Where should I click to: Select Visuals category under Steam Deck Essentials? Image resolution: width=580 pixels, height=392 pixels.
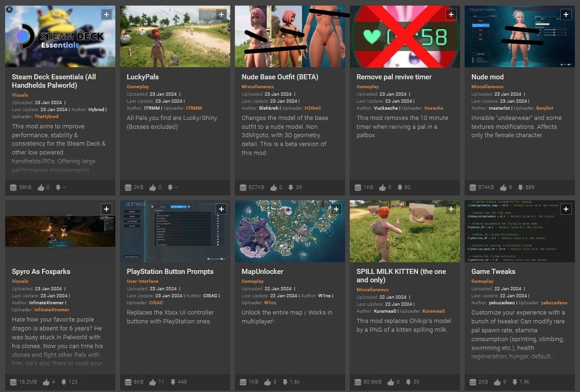coord(20,95)
